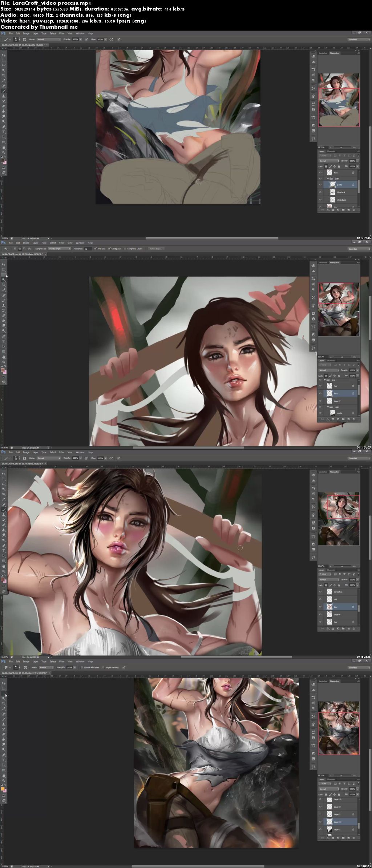The image size is (372, 868).
Task: Click new layer icon in 02:30:05 frame
Action: (348, 838)
